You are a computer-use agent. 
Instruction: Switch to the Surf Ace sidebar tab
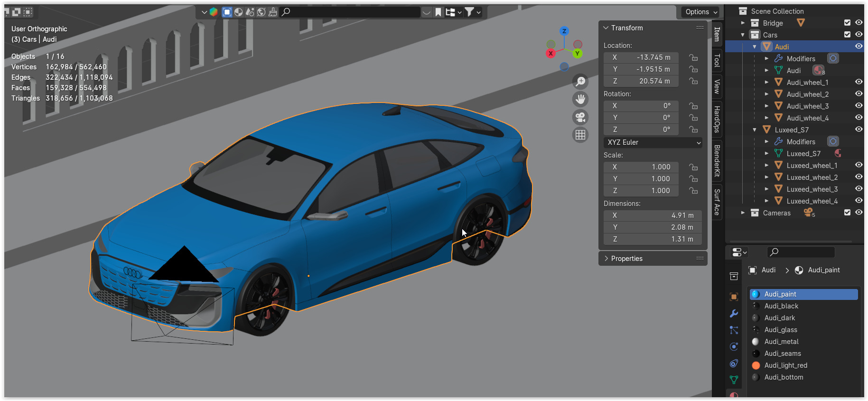[x=717, y=202]
